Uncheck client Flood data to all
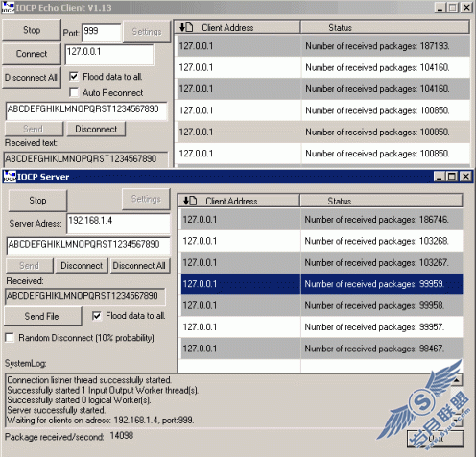The height and width of the screenshot is (457, 476). click(74, 77)
